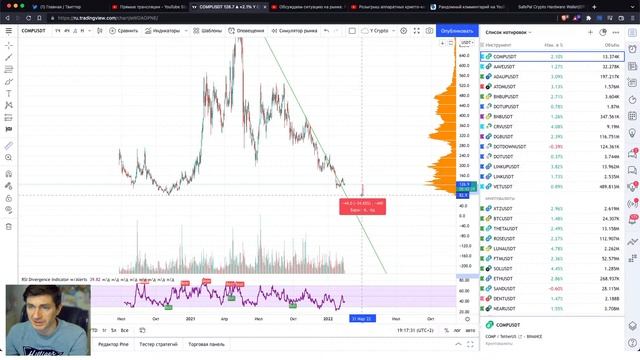Open the USDT currency dropdown on price axis

tap(467, 42)
